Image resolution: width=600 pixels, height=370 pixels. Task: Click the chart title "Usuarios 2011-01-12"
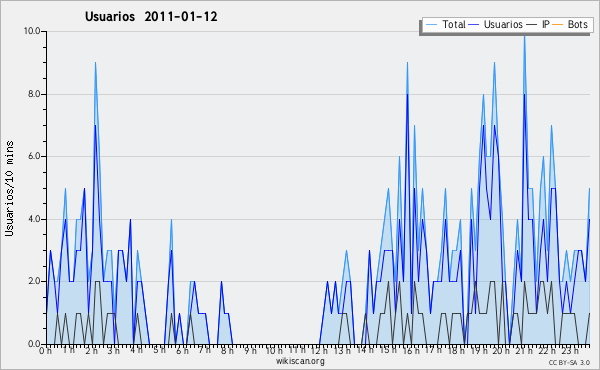click(151, 17)
